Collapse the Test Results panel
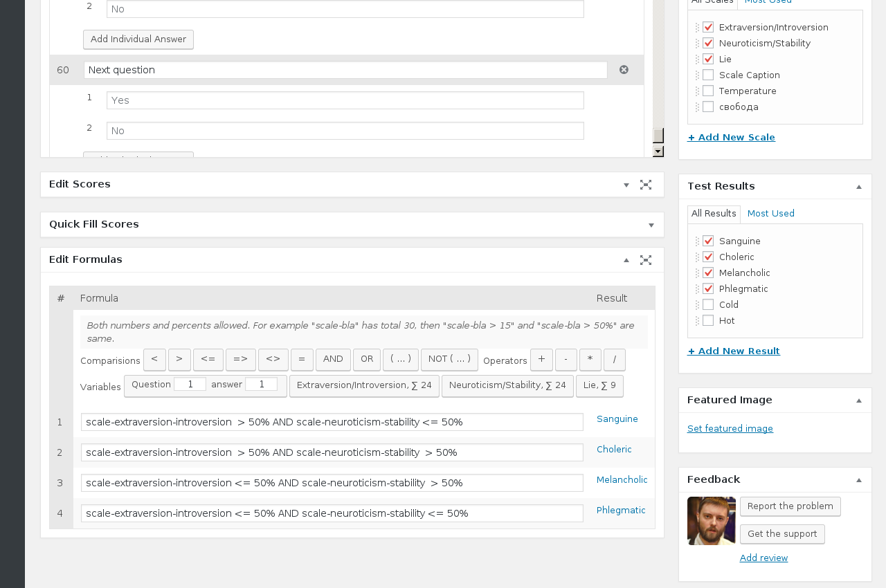Screen dimensions: 886x588 [x=859, y=187]
